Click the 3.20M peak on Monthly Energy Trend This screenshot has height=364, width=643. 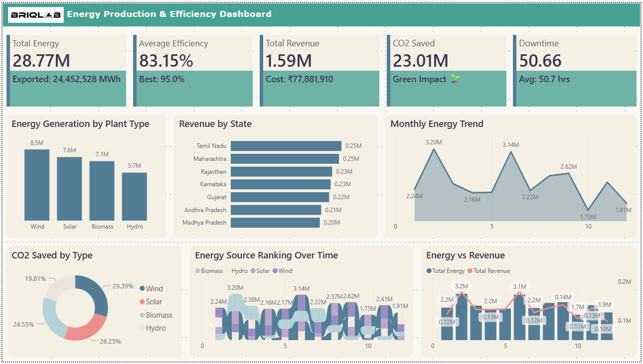click(434, 149)
